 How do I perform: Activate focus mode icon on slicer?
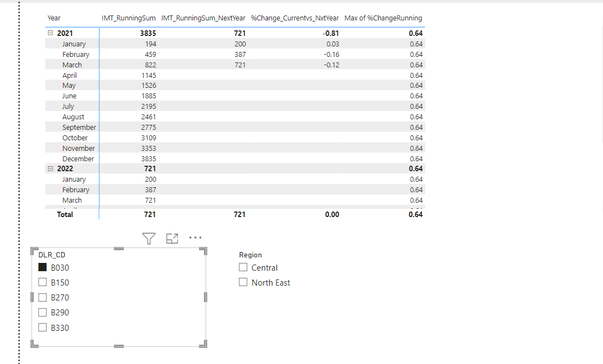coord(172,238)
